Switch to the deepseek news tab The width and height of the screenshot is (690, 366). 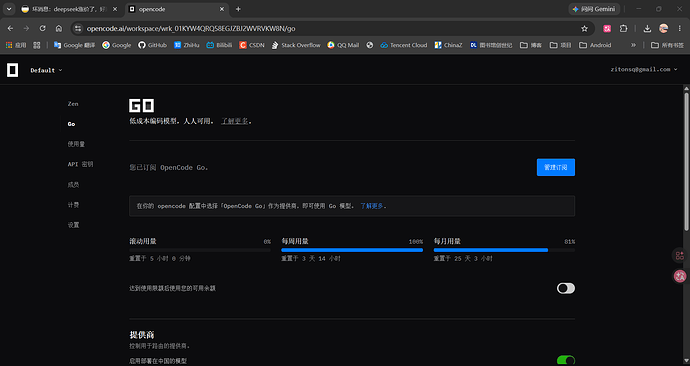pos(64,9)
